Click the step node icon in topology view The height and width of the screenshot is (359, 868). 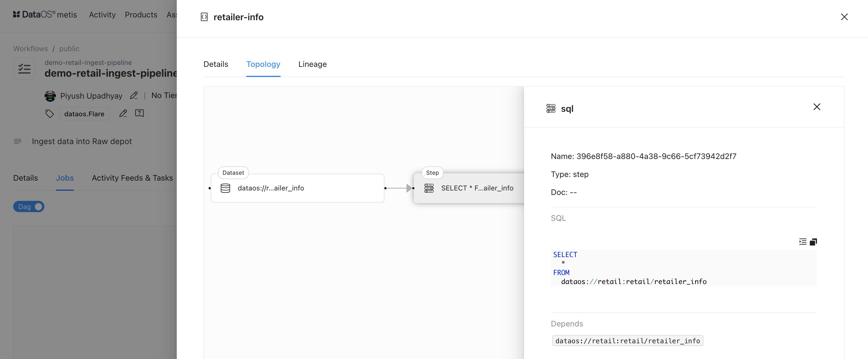pyautogui.click(x=429, y=188)
